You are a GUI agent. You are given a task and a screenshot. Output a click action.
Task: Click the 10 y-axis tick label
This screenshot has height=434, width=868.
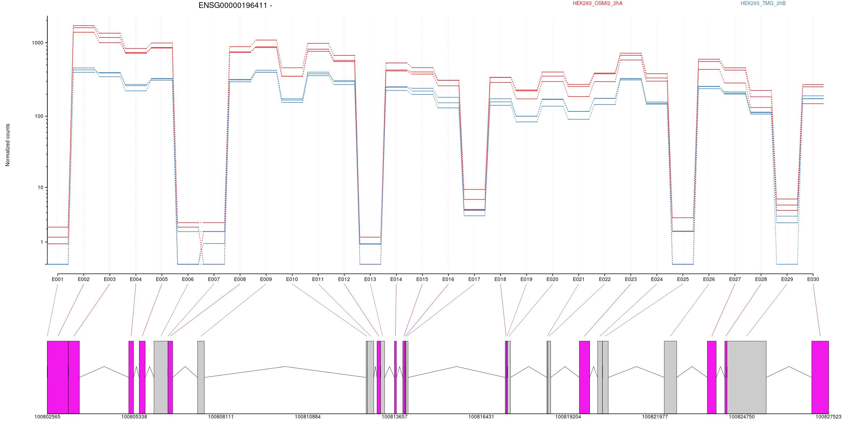pos(41,187)
